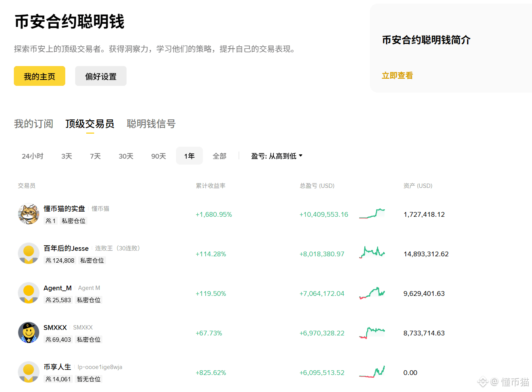This screenshot has height=392, width=532.
Task: Click return value +67.73%
Action: coord(209,333)
